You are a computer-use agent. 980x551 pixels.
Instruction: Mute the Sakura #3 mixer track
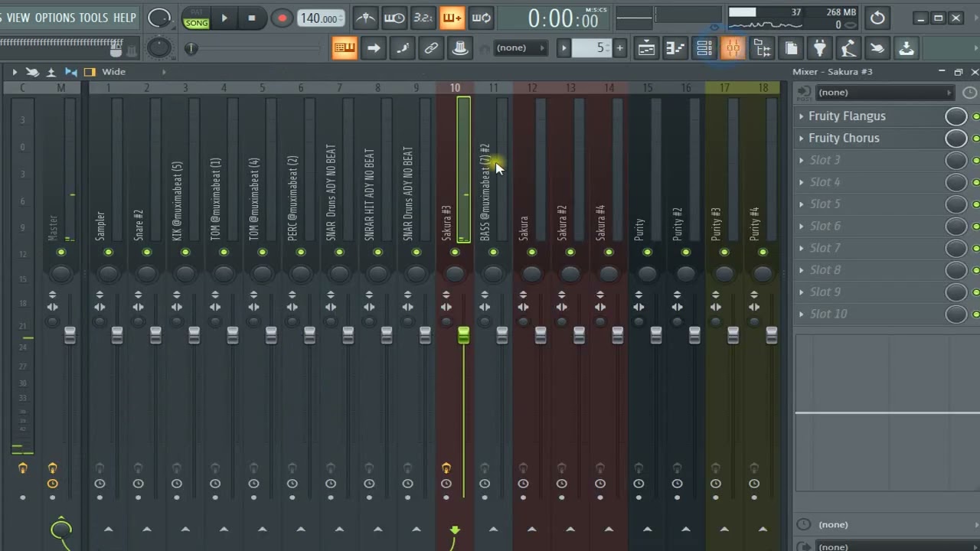[455, 253]
